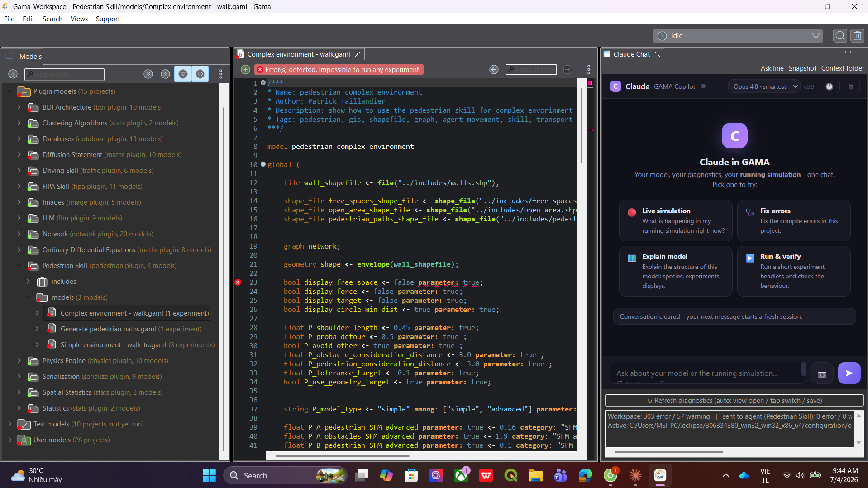The image size is (868, 488).
Task: Select the Fix errors card
Action: 794,220
